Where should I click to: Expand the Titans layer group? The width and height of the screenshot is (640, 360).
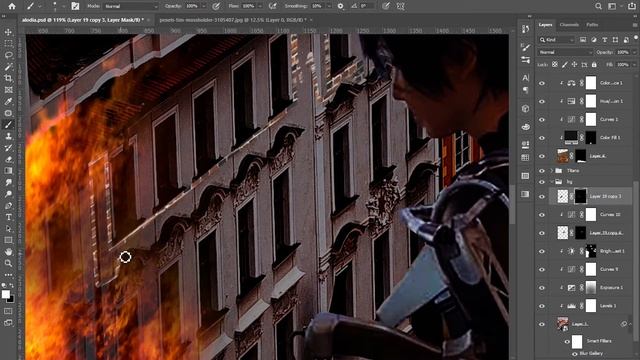(552, 171)
